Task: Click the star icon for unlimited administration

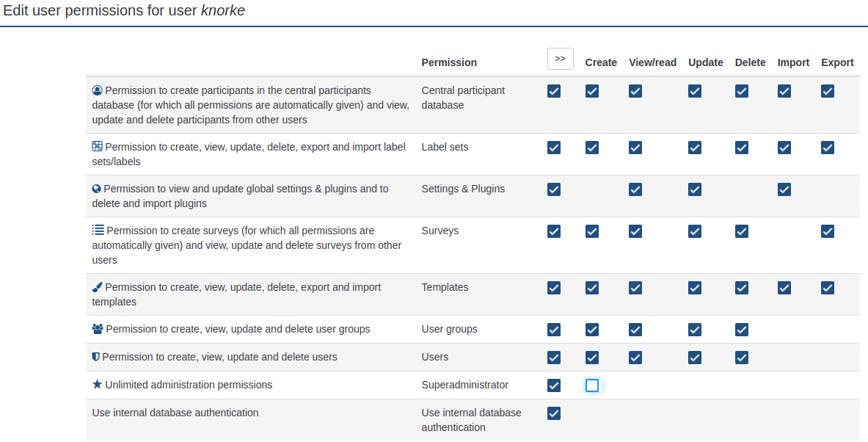Action: pos(97,385)
